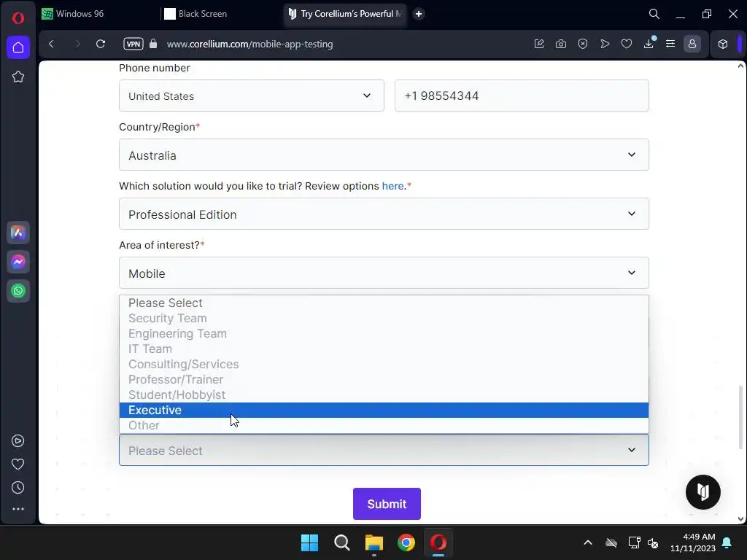Submit the trial form
The height and width of the screenshot is (560, 747).
(387, 504)
